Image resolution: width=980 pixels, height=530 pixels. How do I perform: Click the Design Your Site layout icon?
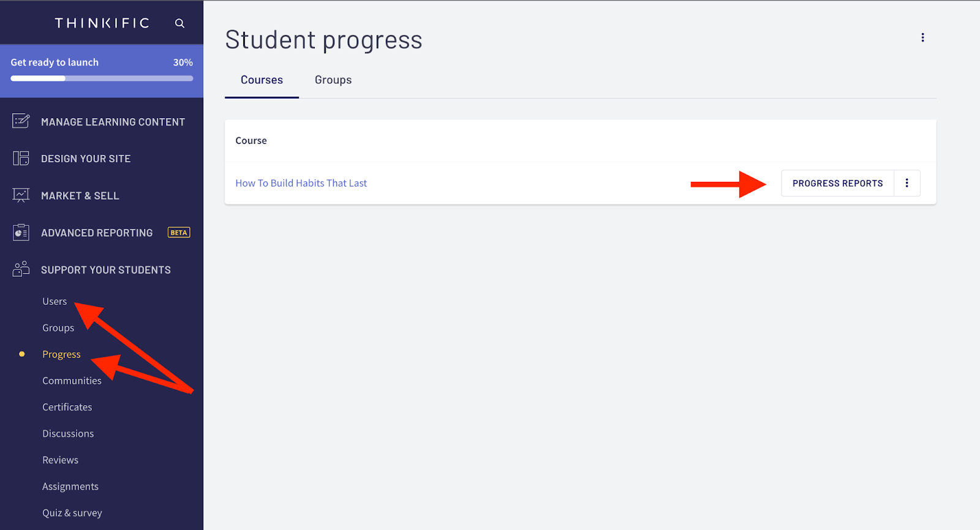(21, 159)
